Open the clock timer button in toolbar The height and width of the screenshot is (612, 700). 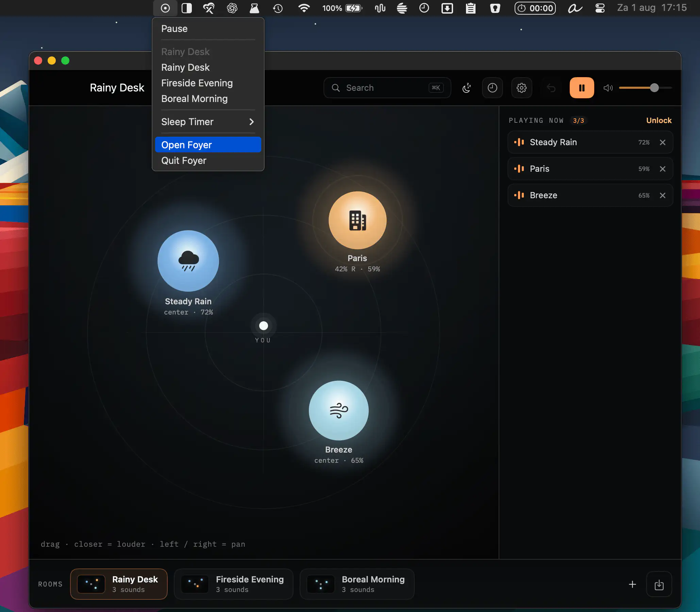click(492, 88)
